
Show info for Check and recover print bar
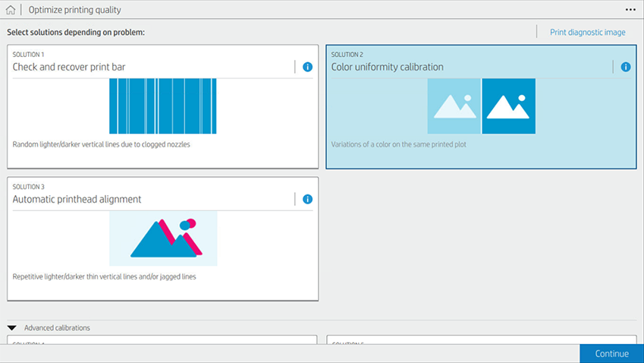pos(307,67)
